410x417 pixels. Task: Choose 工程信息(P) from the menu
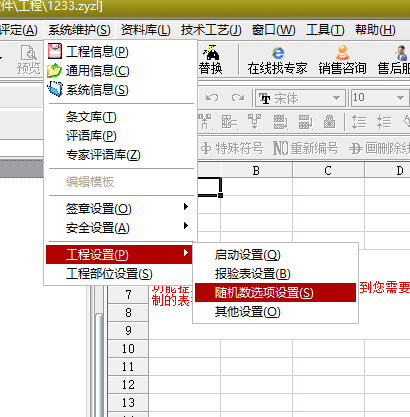click(120, 52)
